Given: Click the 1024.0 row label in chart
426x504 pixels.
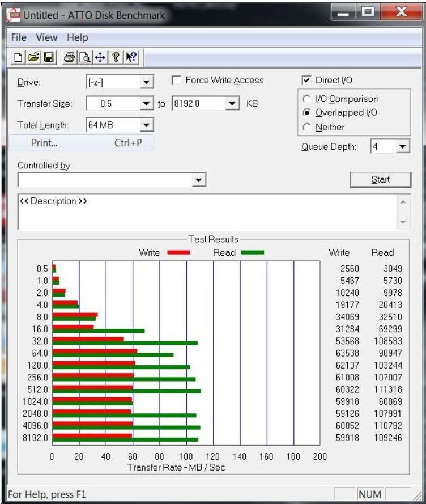Looking at the screenshot, I should 35,401.
